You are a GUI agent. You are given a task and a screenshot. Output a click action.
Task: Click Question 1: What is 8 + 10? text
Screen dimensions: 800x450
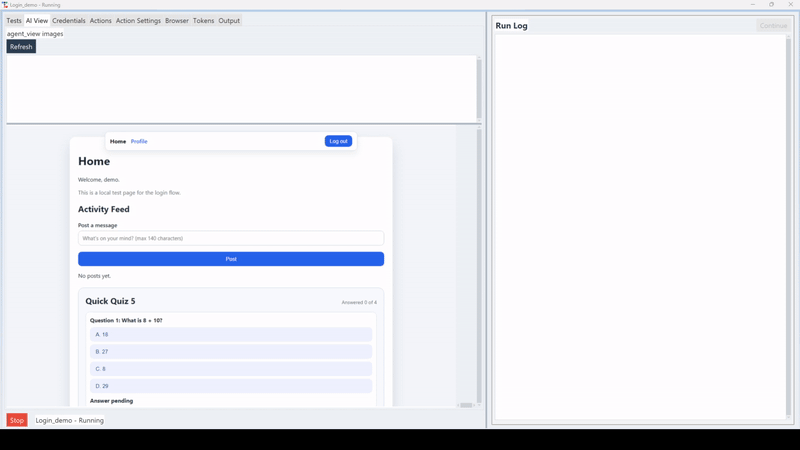126,320
